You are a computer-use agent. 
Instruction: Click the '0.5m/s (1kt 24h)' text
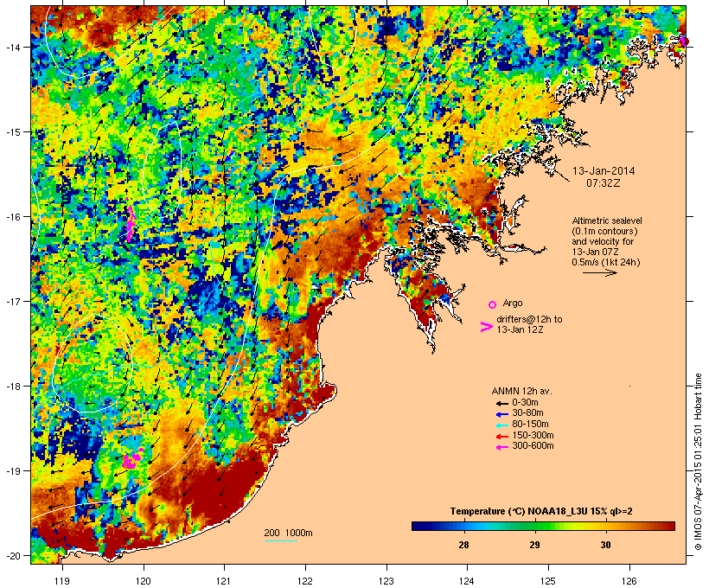(x=606, y=262)
